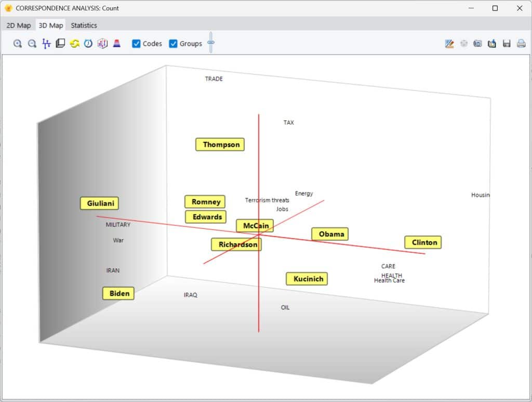Click the app icon in the title bar
The width and height of the screenshot is (532, 402).
[8, 8]
